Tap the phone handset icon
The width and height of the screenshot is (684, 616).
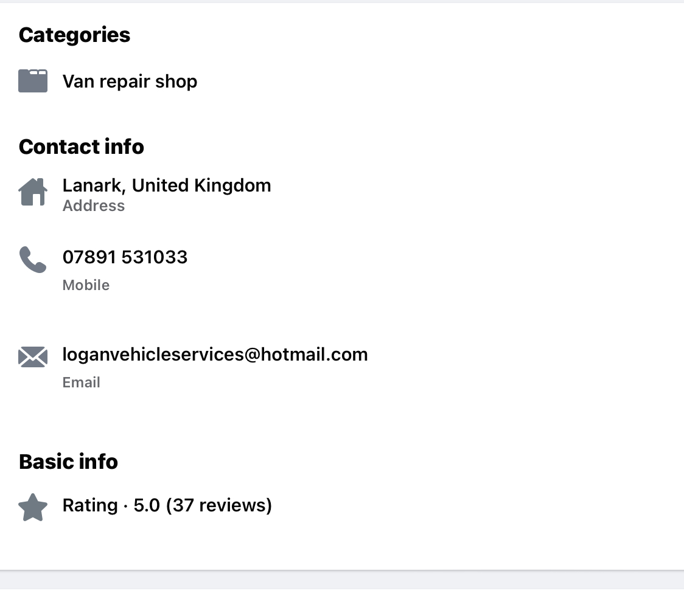click(33, 260)
